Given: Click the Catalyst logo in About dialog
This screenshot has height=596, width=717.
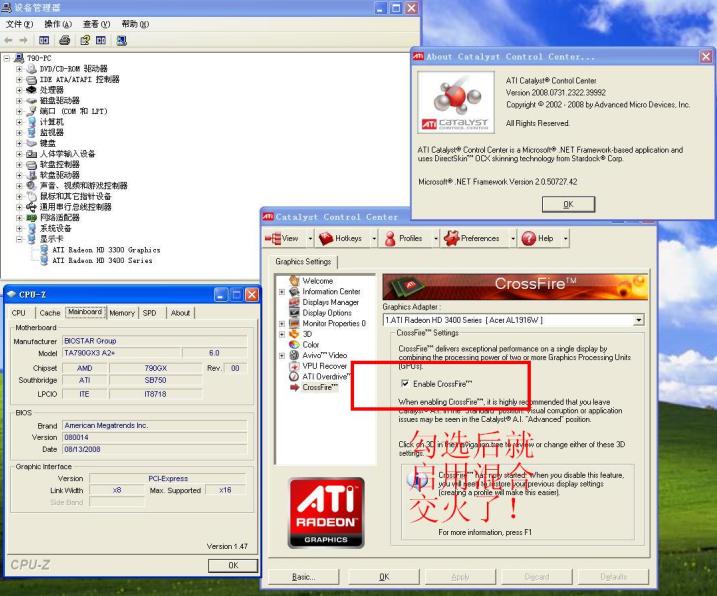Looking at the screenshot, I should pyautogui.click(x=456, y=102).
